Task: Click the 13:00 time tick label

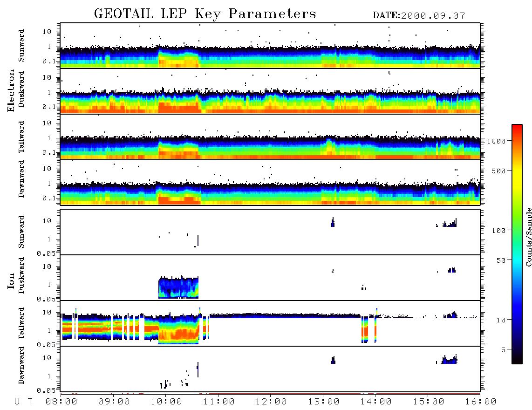Action: click(x=324, y=402)
